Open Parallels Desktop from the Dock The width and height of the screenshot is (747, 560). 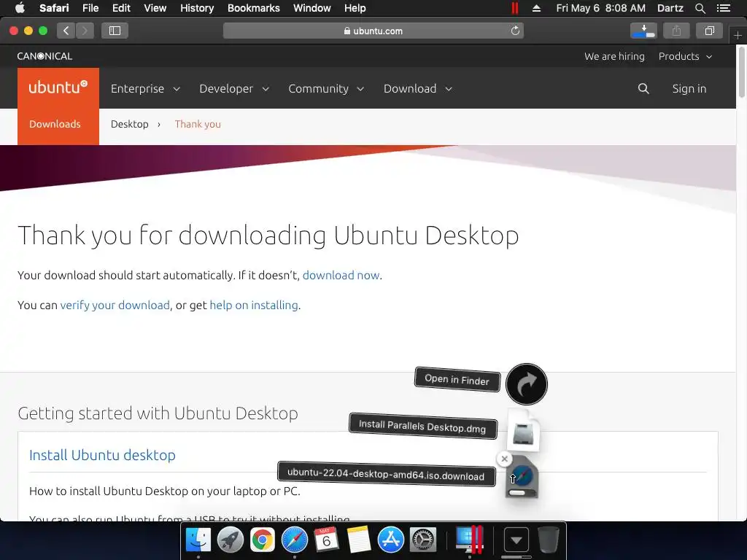(469, 540)
